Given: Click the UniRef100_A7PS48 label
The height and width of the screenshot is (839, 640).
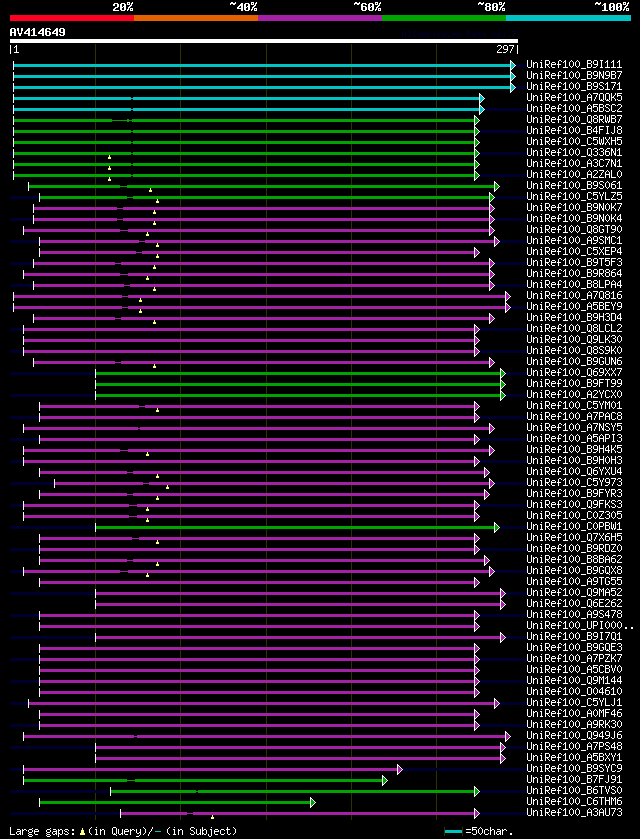Looking at the screenshot, I should [574, 747].
